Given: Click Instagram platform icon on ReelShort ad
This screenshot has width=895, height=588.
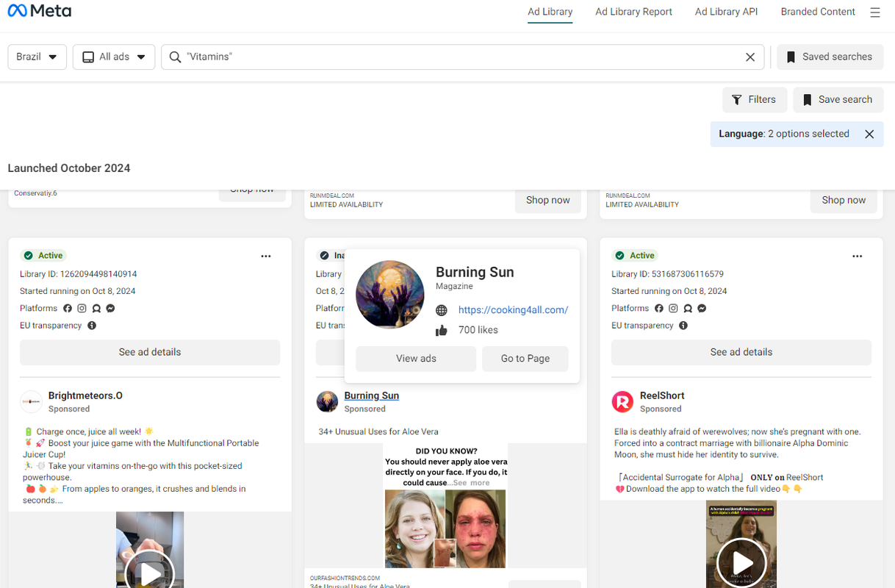Looking at the screenshot, I should 674,309.
